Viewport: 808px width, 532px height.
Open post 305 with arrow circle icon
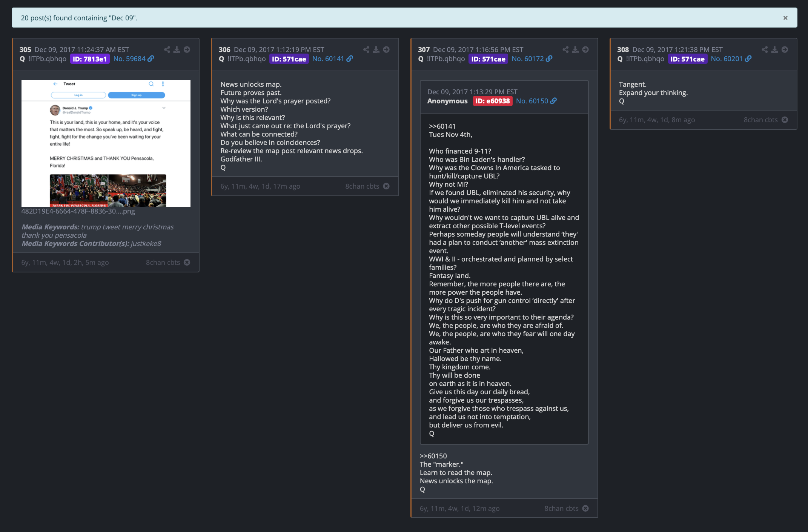tap(187, 49)
